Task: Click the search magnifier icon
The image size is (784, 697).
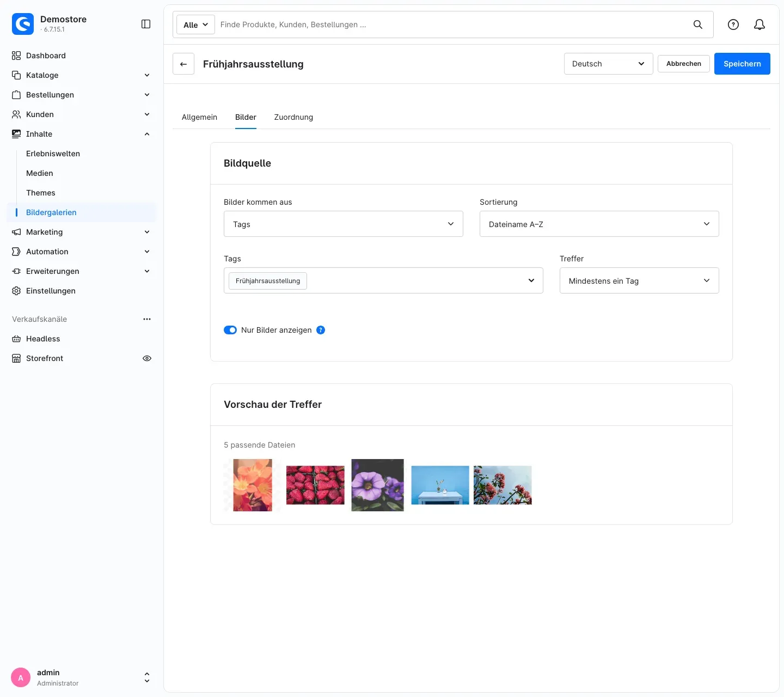Action: pos(698,25)
